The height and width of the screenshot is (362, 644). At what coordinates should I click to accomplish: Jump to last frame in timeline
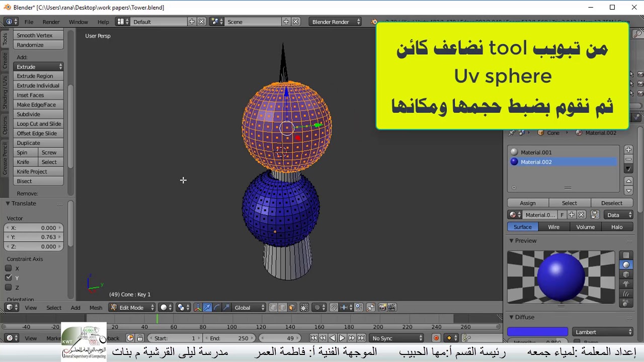click(361, 338)
